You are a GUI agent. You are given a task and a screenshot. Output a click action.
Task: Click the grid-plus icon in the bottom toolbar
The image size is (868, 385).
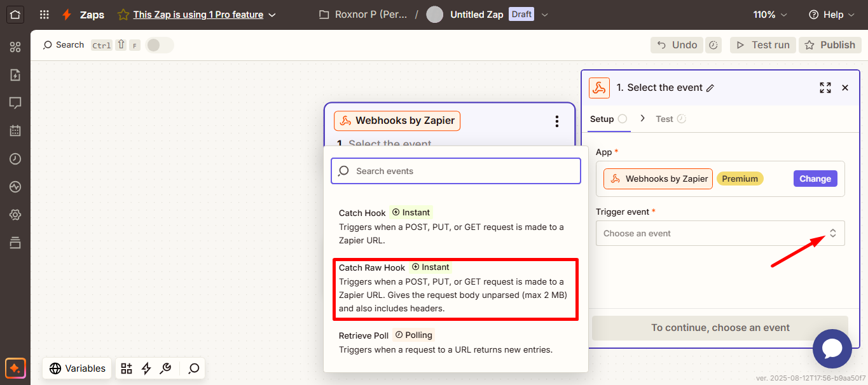pos(127,368)
